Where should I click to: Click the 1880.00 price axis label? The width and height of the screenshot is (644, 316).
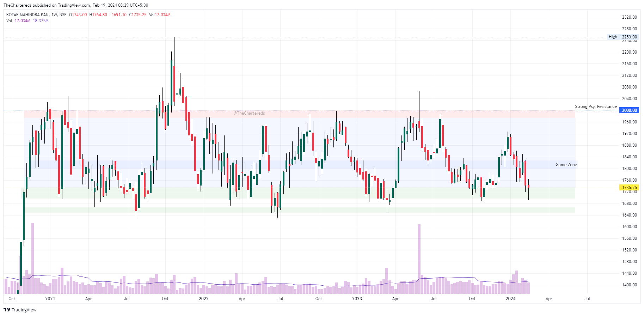pyautogui.click(x=629, y=145)
